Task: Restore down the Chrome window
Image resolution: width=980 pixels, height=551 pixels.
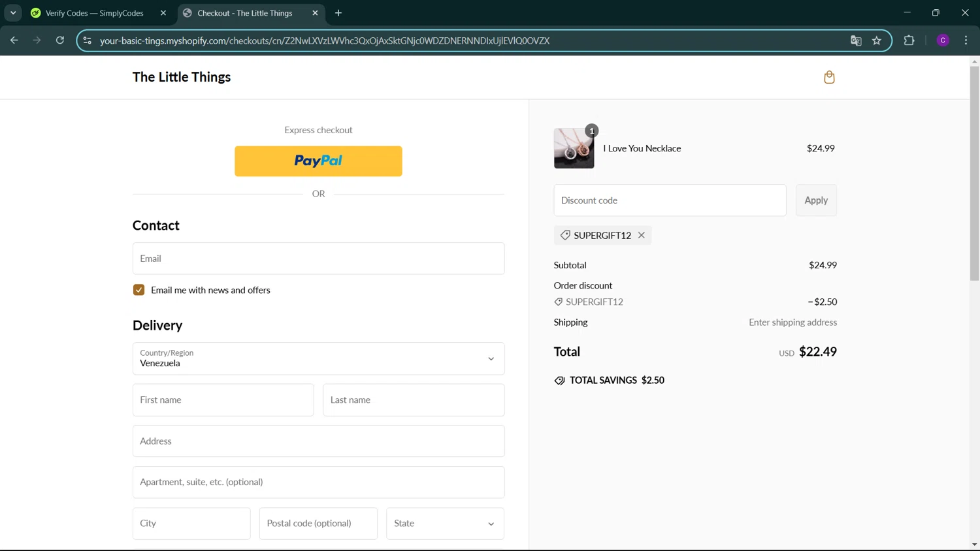Action: [936, 12]
